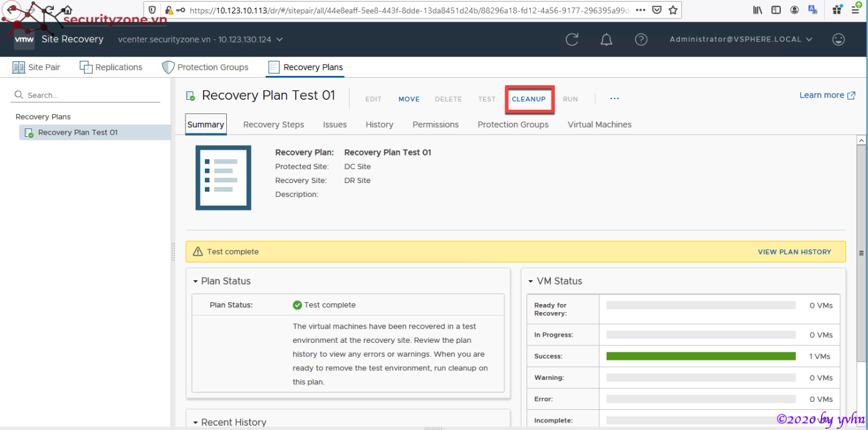The width and height of the screenshot is (868, 430).
Task: Open the Administrator@VSPHERE.LOCAL user menu
Action: coord(741,39)
